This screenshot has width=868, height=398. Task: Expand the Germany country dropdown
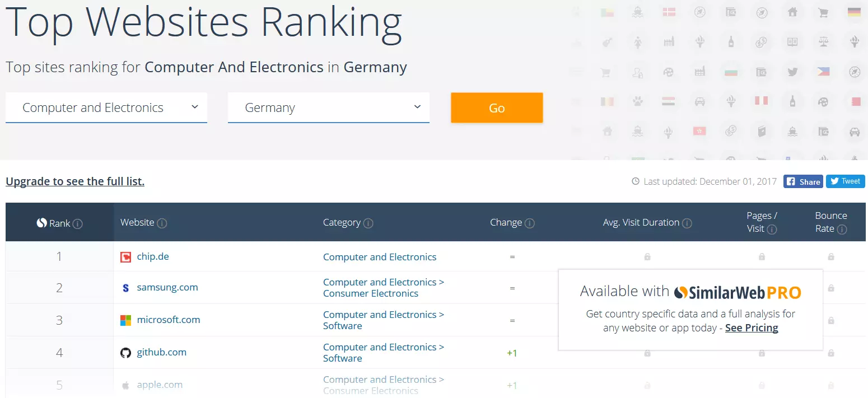tap(329, 107)
